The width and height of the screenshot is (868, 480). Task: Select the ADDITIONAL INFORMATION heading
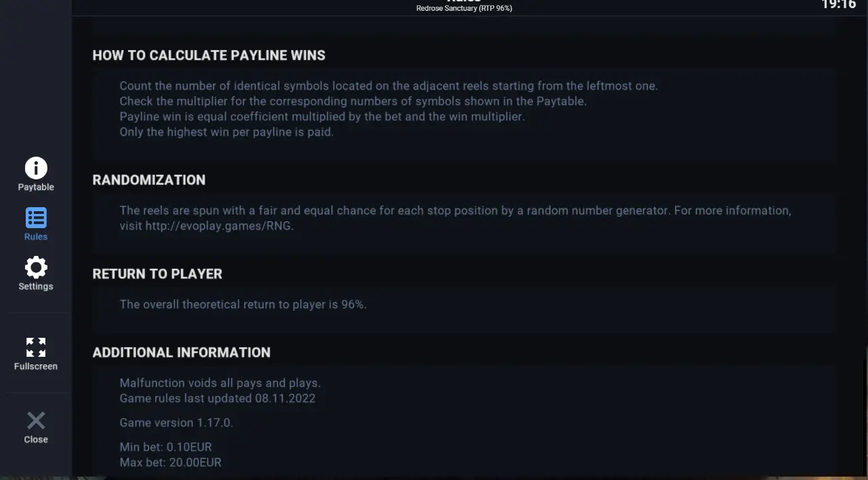(x=181, y=353)
